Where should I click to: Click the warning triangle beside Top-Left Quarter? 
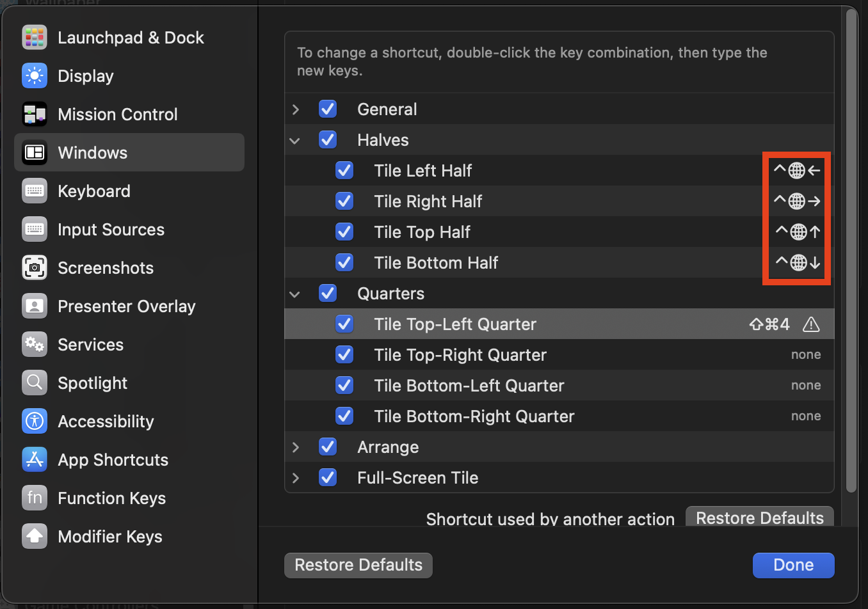click(811, 324)
